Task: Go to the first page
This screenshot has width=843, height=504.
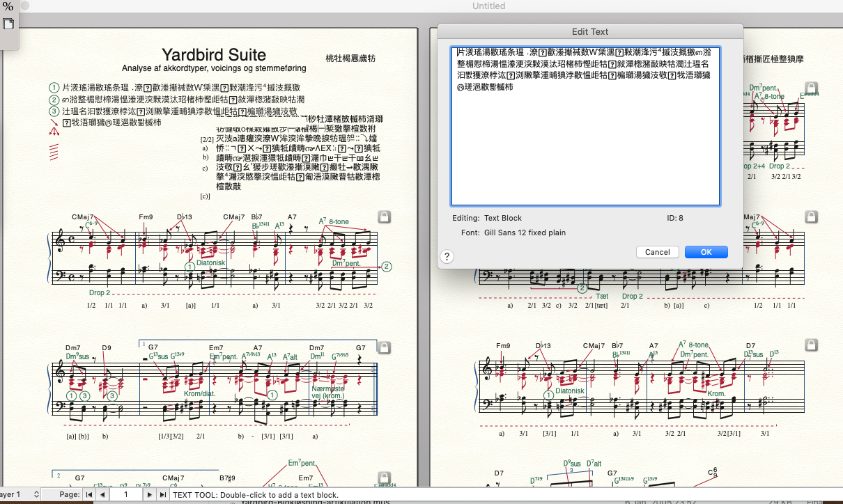Action: [89, 494]
